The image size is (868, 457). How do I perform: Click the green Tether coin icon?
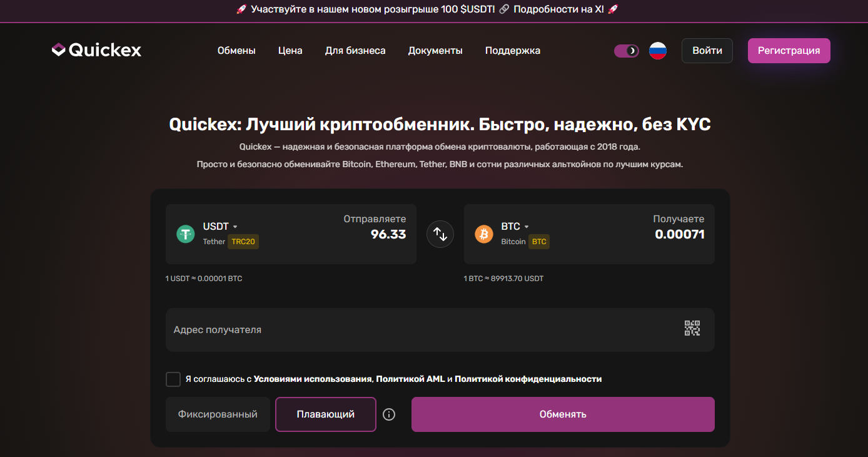[x=186, y=234]
